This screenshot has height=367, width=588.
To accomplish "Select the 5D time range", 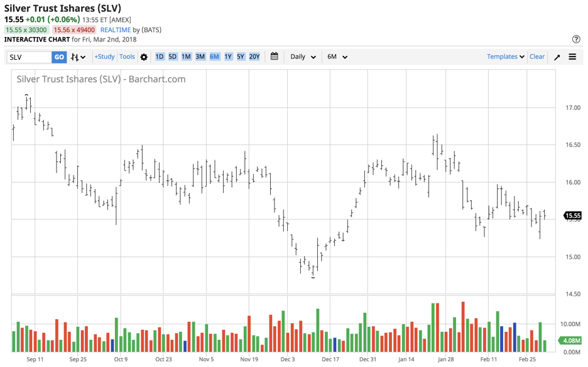I will (173, 57).
